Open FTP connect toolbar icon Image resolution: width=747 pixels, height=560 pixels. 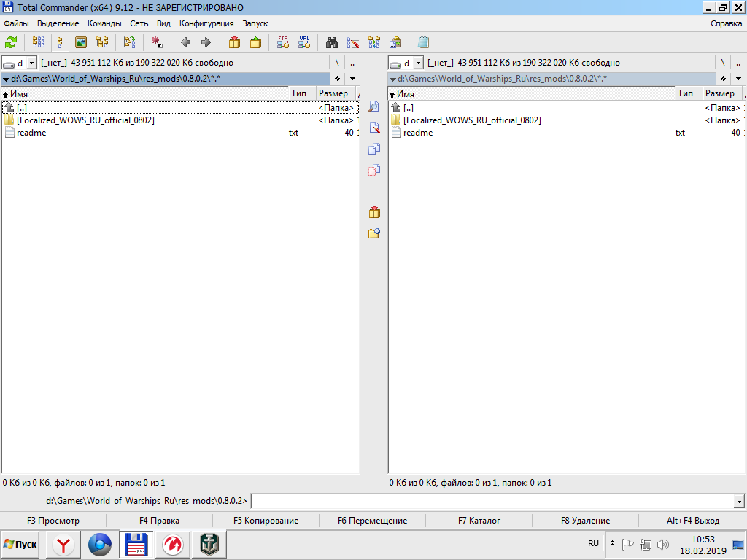[283, 43]
